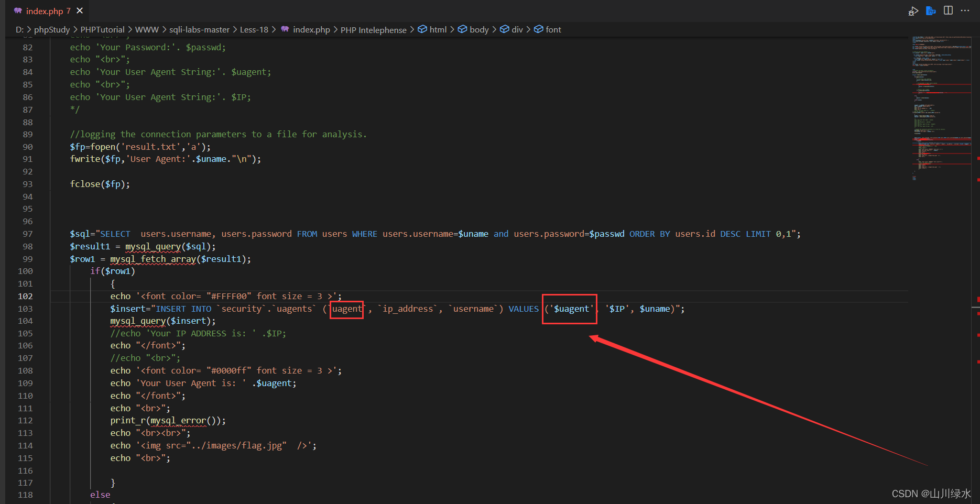Image resolution: width=980 pixels, height=504 pixels.
Task: Close the index.php editor tab
Action: (80, 10)
